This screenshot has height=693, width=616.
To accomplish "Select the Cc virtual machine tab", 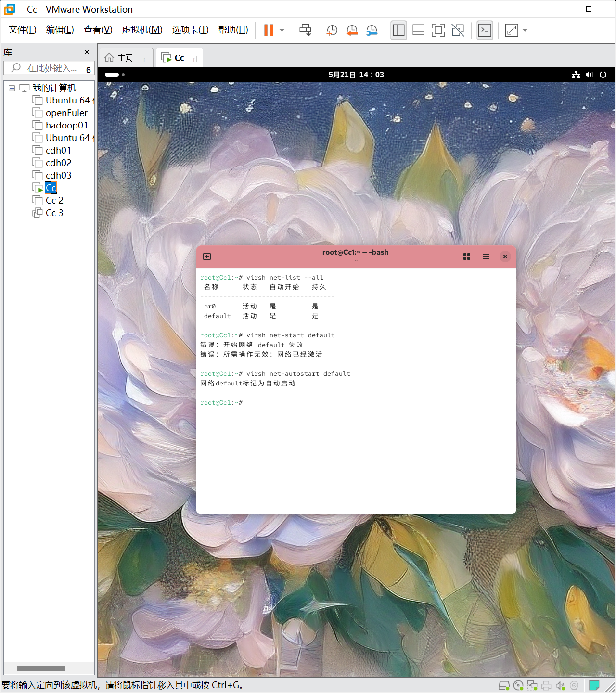I will 179,58.
